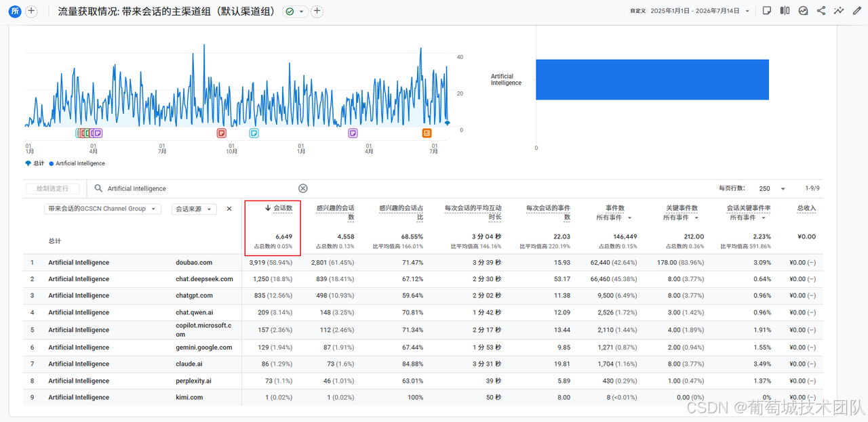Click the 'chatgpt.com' source cell
The width and height of the screenshot is (868, 422).
point(194,296)
